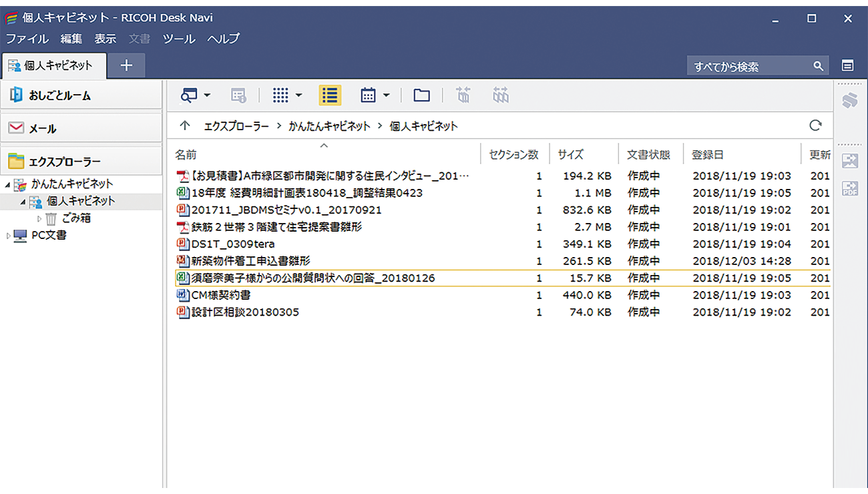Expand the PC文書 tree node
The width and height of the screenshot is (868, 494).
point(7,235)
